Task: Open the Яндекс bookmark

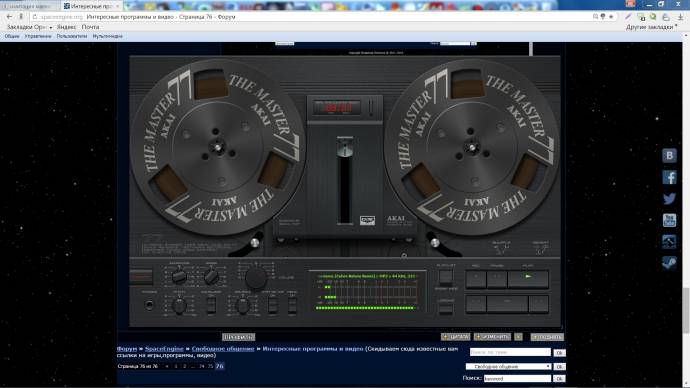Action: (66, 27)
